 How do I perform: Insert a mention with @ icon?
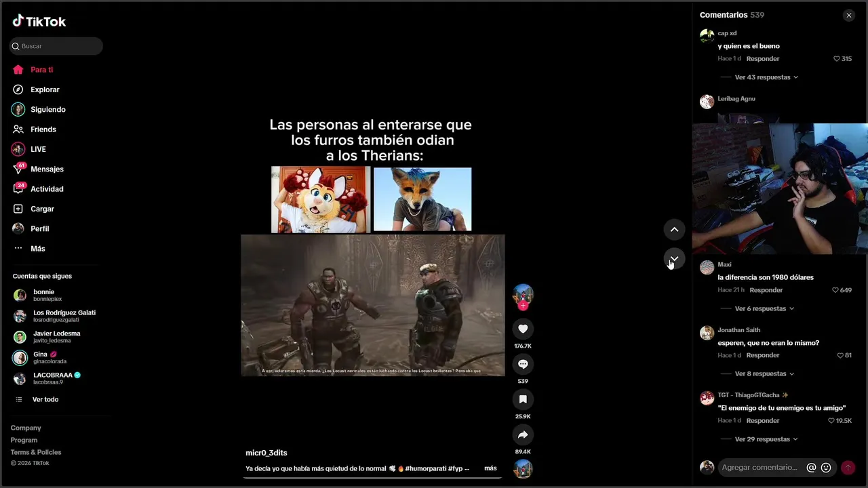(811, 468)
